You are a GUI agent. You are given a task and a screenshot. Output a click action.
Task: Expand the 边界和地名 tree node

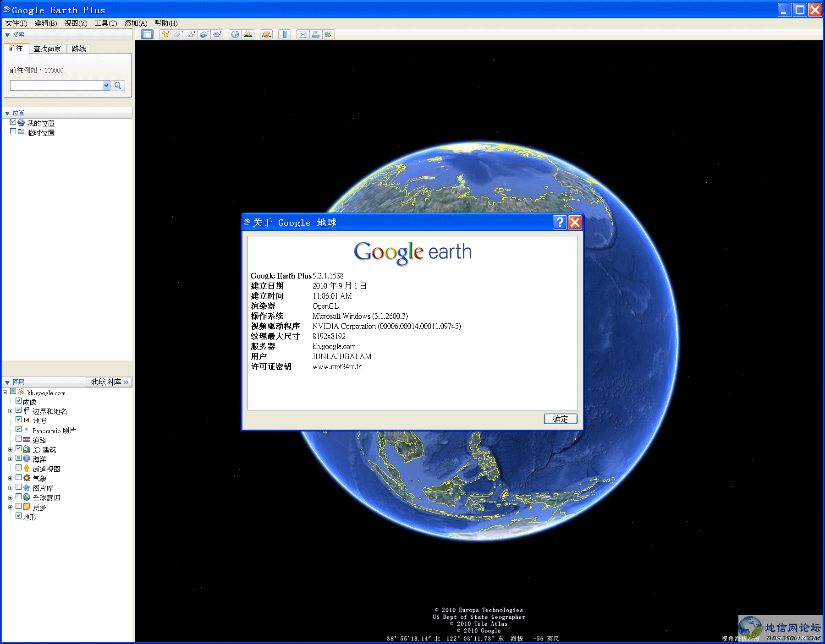pyautogui.click(x=11, y=411)
